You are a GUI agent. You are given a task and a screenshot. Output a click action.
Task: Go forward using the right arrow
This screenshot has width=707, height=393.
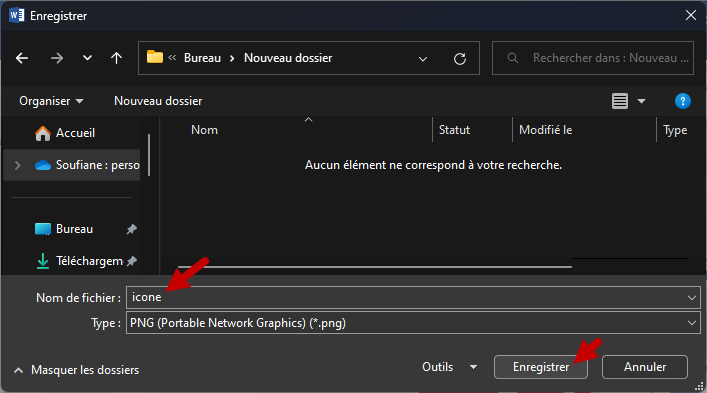coord(57,58)
